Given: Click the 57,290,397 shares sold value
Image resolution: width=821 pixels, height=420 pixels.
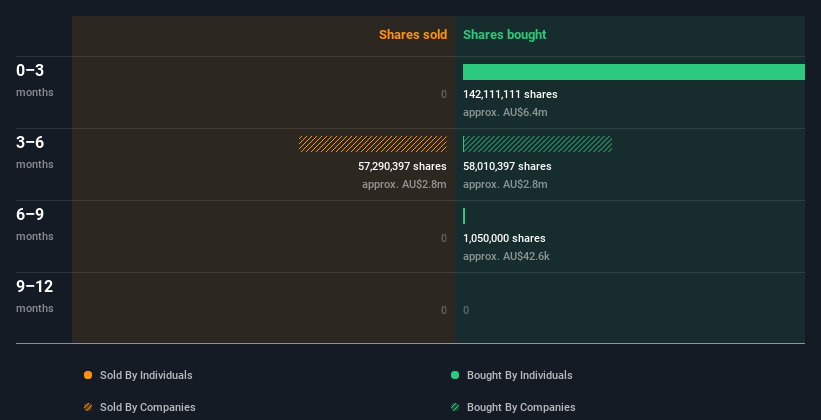Looking at the screenshot, I should click(x=402, y=166).
